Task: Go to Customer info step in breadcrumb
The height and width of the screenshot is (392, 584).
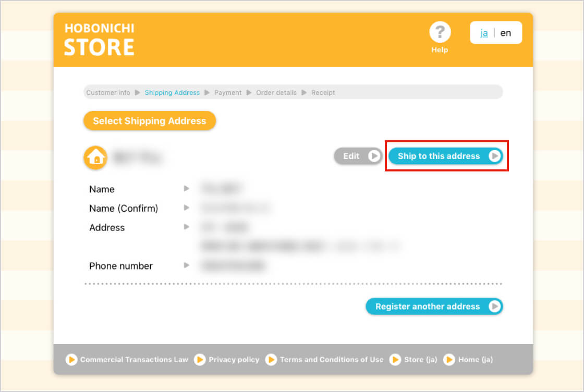Action: [x=108, y=93]
